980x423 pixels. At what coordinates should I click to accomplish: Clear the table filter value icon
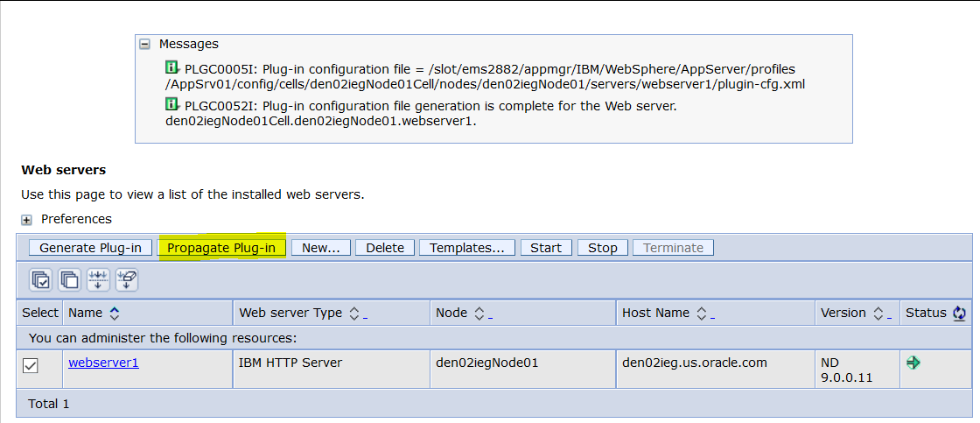click(126, 280)
